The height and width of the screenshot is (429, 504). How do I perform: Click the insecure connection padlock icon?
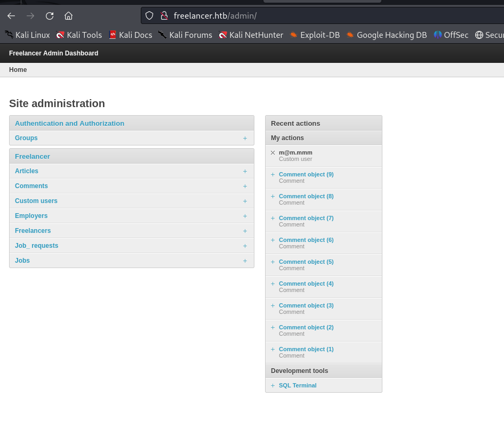(x=164, y=15)
